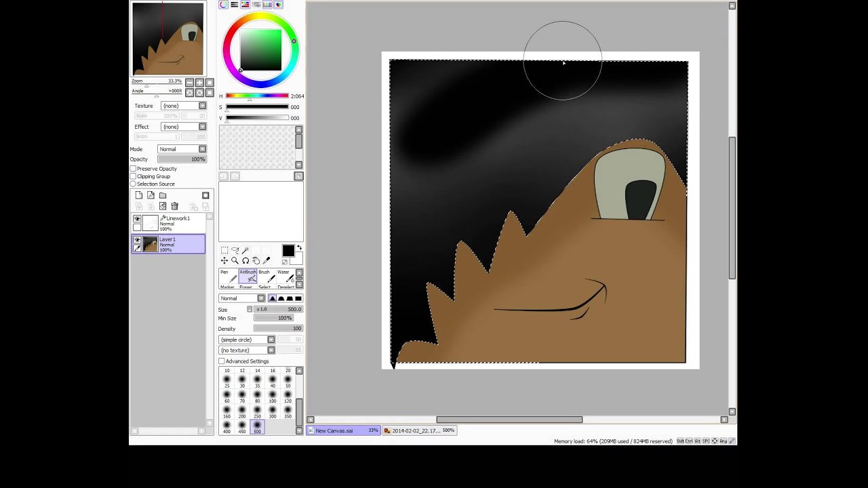Image resolution: width=868 pixels, height=488 pixels.
Task: Choose the flattest brush edge shape
Action: pos(298,298)
